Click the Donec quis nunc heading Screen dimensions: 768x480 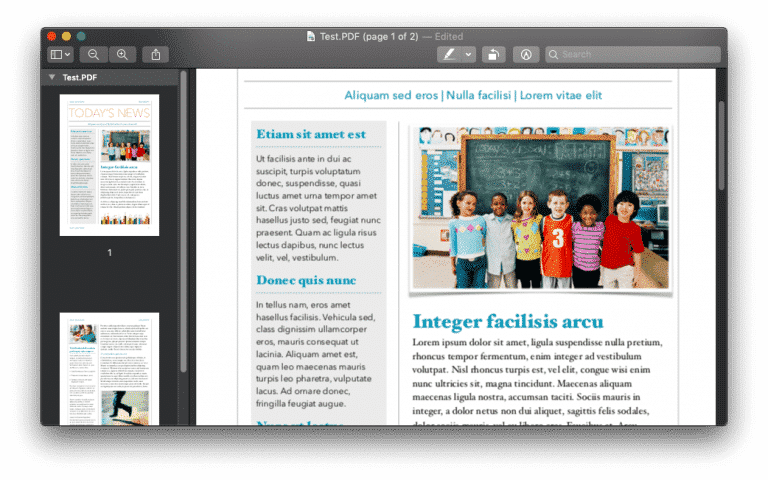pos(306,280)
